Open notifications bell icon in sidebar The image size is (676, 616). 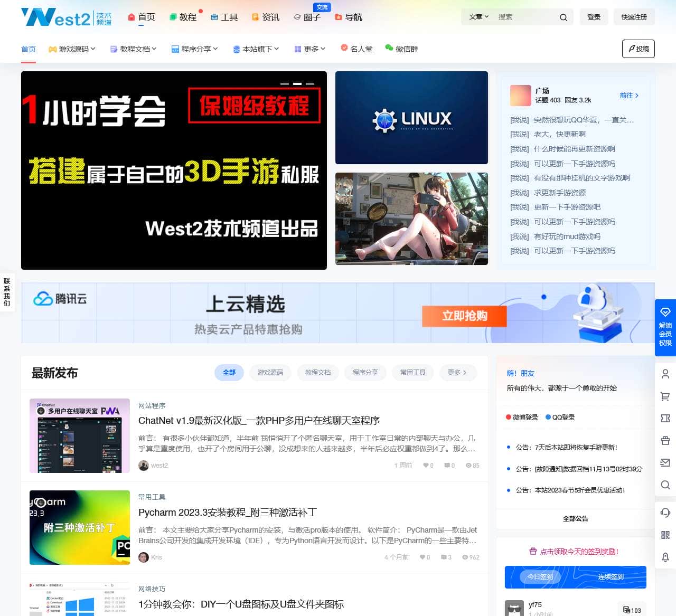pos(665,557)
